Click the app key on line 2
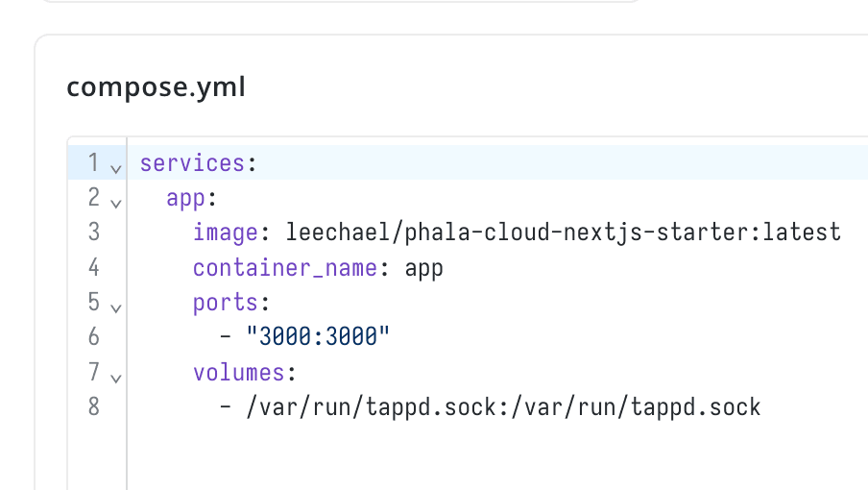The image size is (868, 490). coord(186,198)
